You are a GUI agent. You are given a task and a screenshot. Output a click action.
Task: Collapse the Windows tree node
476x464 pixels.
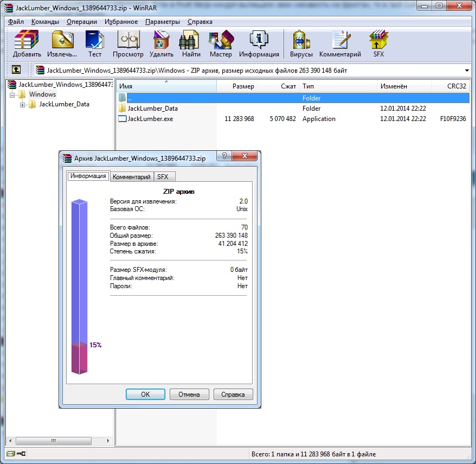(12, 95)
